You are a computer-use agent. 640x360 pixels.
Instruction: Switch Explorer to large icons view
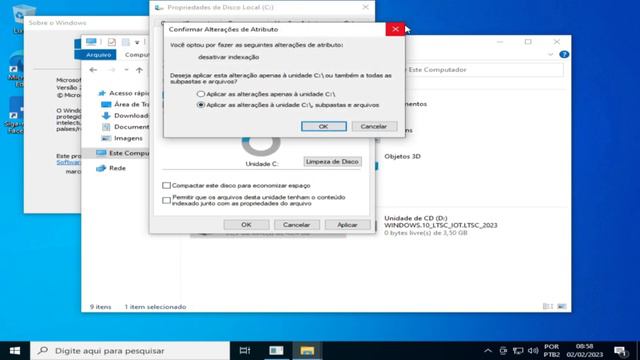click(562, 307)
